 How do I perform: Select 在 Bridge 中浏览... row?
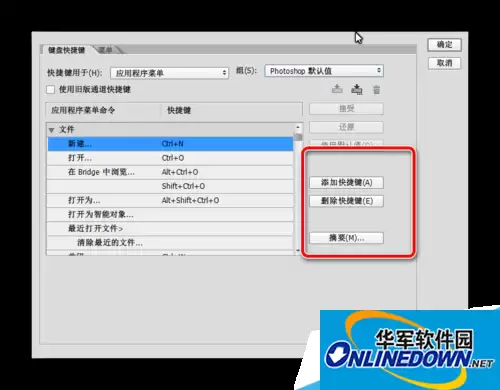pyautogui.click(x=170, y=172)
